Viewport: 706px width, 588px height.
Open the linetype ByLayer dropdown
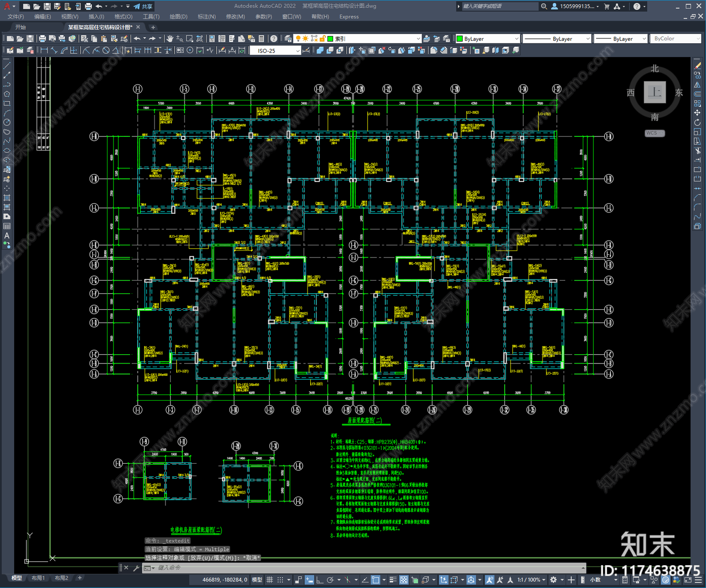pos(557,39)
